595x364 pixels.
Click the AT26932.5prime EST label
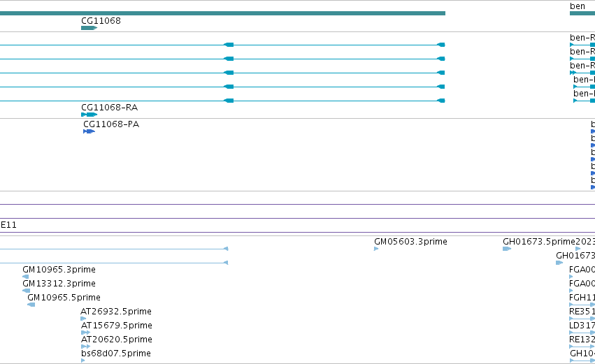coord(116,312)
